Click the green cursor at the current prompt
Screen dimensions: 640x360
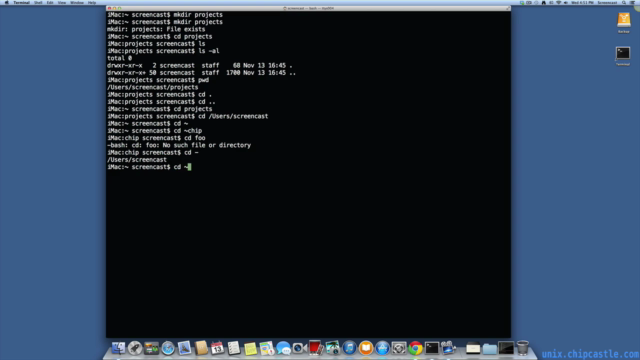[189, 167]
